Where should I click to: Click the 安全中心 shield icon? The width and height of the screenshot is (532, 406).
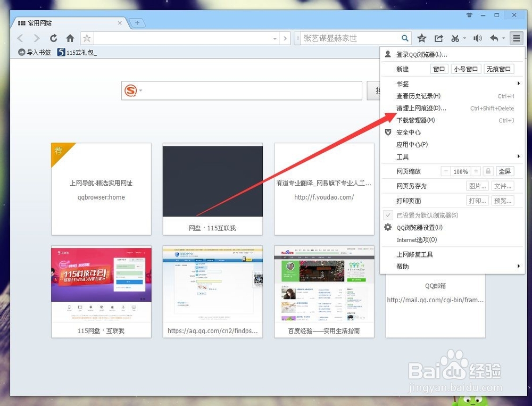[x=388, y=132]
